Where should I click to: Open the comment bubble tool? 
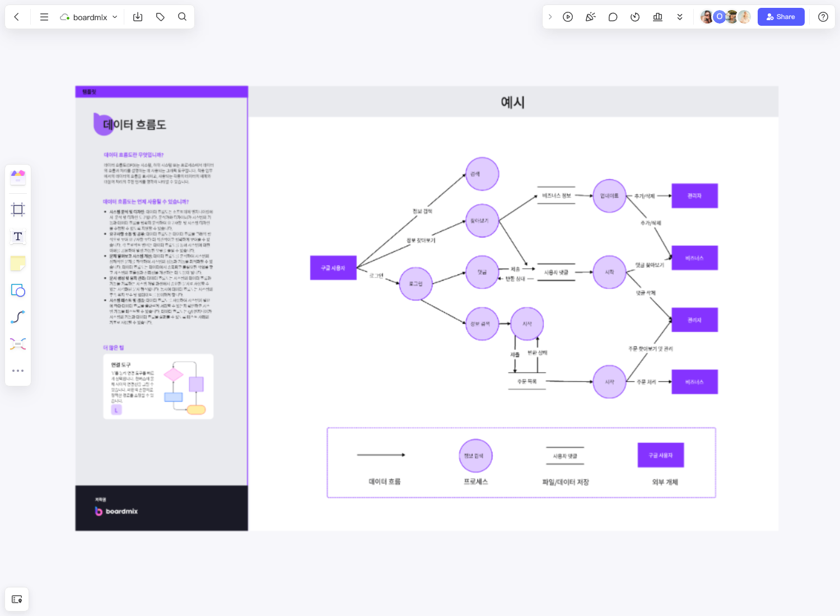coord(613,17)
